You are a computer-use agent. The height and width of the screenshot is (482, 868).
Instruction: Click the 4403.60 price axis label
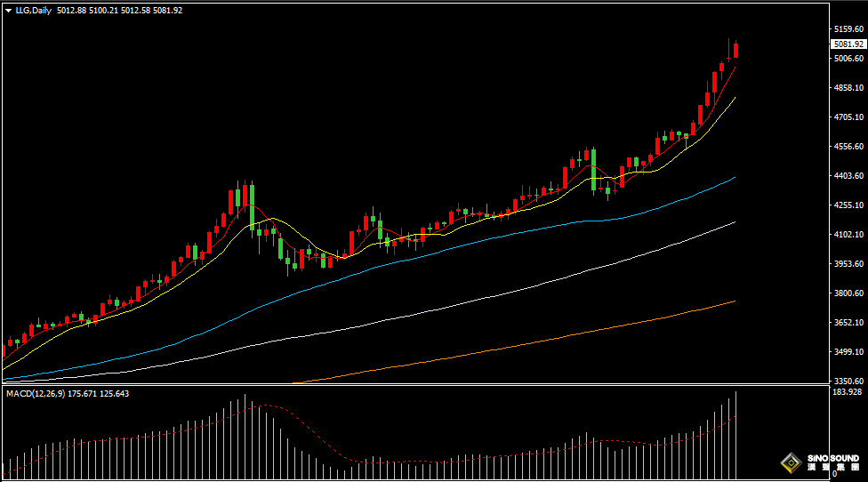pyautogui.click(x=847, y=176)
